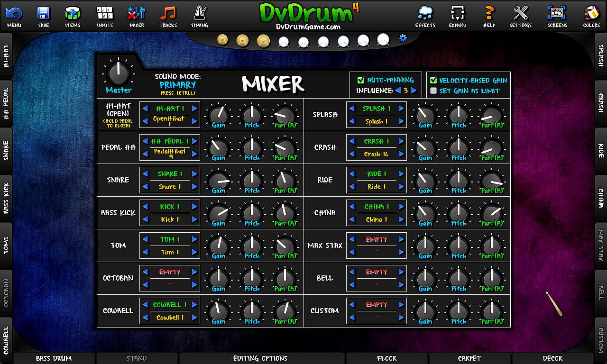
Task: Click the Bass Kick Pitch knob
Action: click(252, 213)
